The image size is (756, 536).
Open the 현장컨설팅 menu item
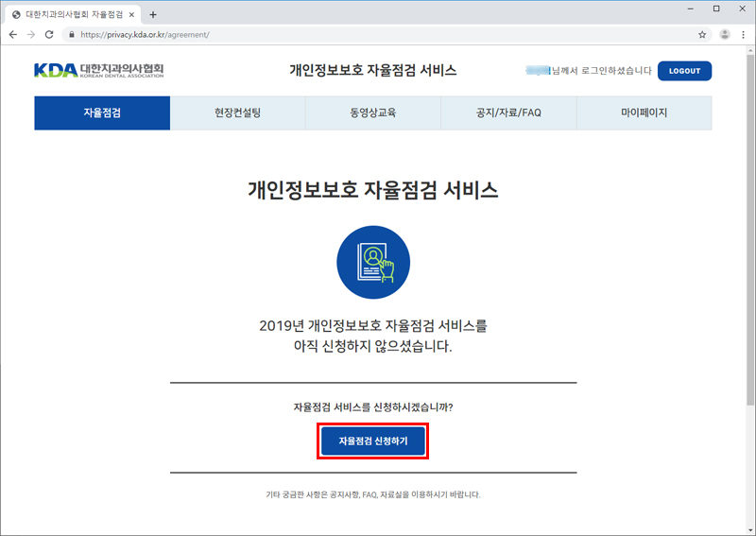(237, 112)
